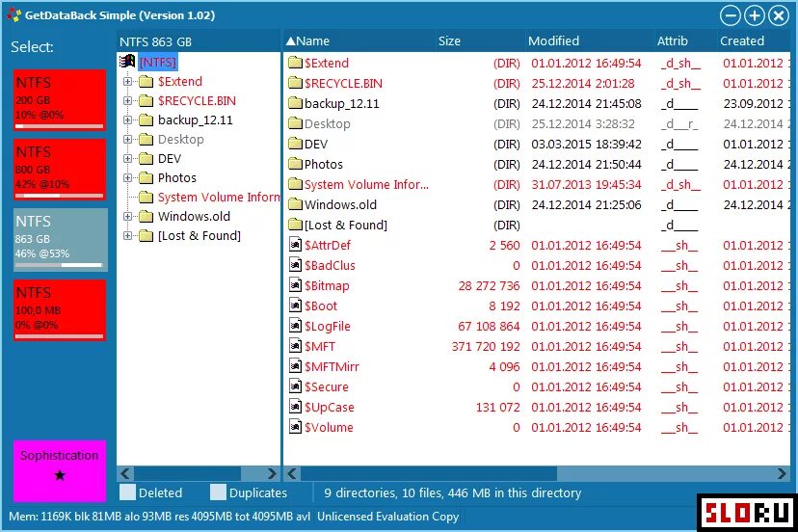This screenshot has width=798, height=532.
Task: Click the $LogFile file icon
Action: click(295, 326)
